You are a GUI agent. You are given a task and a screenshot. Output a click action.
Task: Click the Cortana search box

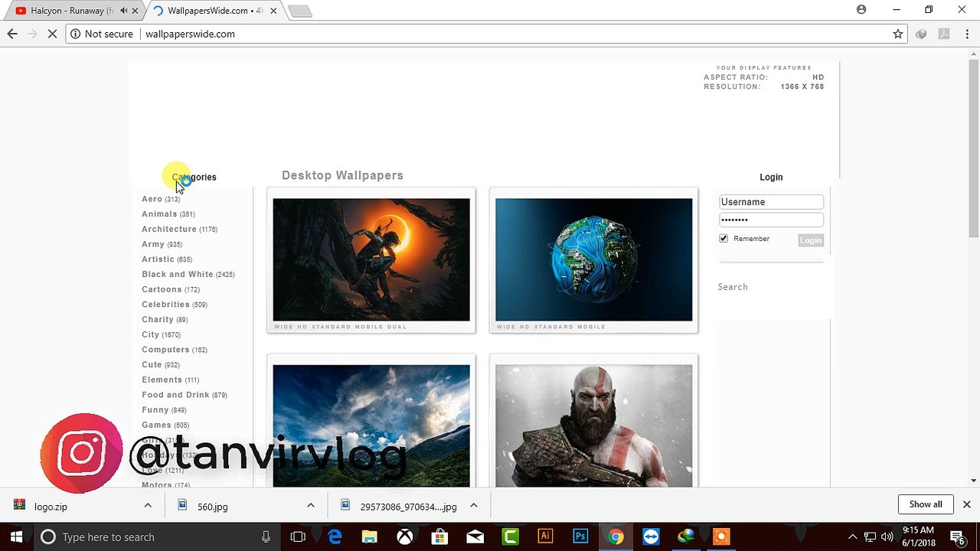(156, 536)
